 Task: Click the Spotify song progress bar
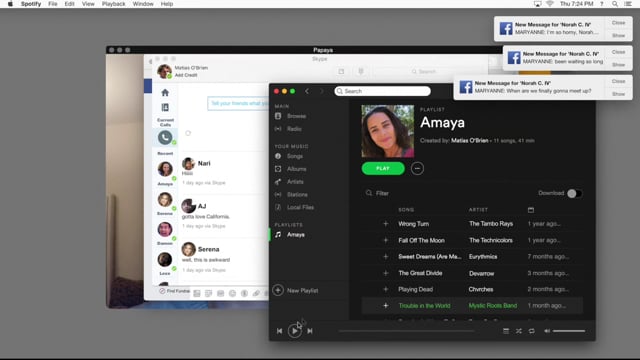406,331
